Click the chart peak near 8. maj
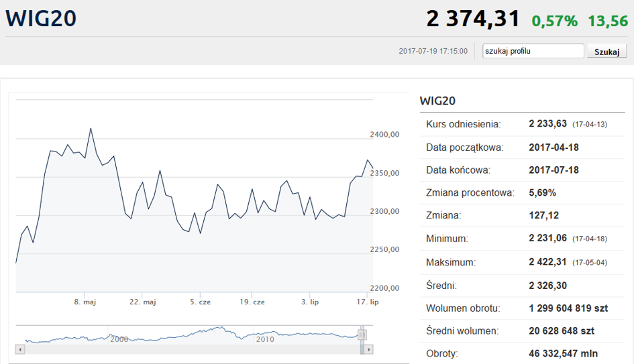 pyautogui.click(x=91, y=129)
